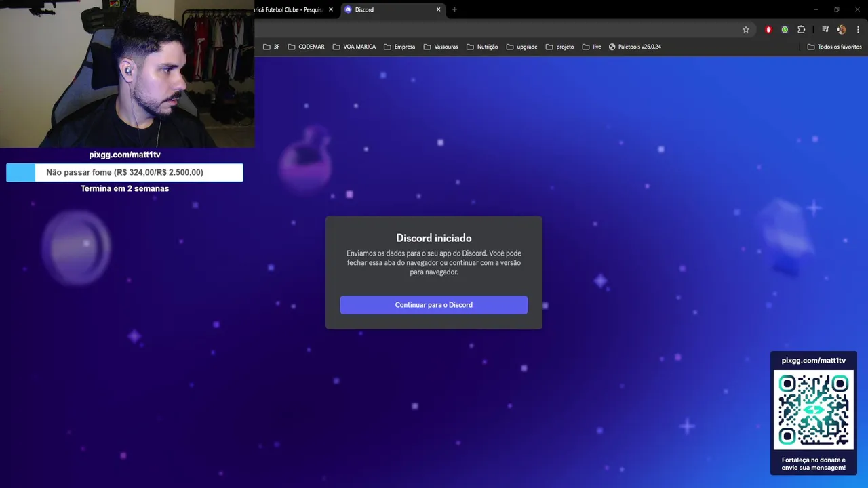Click the Continuar para o Discord button
Viewport: 868px width, 488px height.
[x=433, y=305]
